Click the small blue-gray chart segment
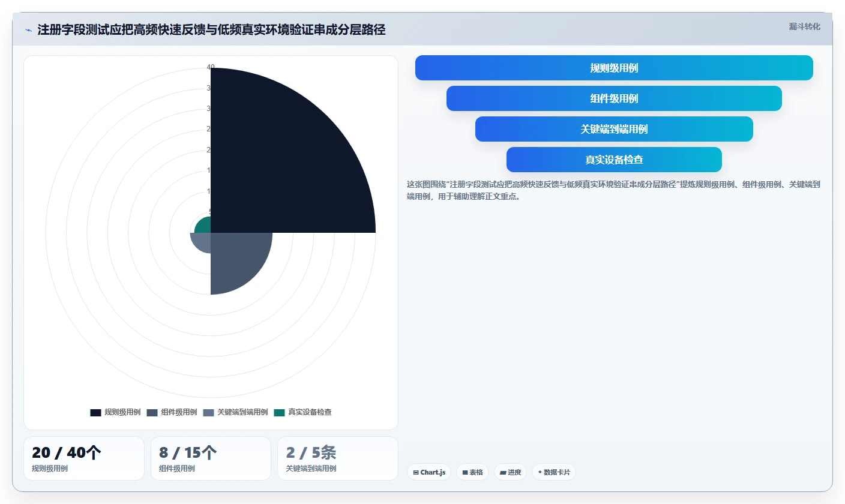845x504 pixels. coord(202,241)
